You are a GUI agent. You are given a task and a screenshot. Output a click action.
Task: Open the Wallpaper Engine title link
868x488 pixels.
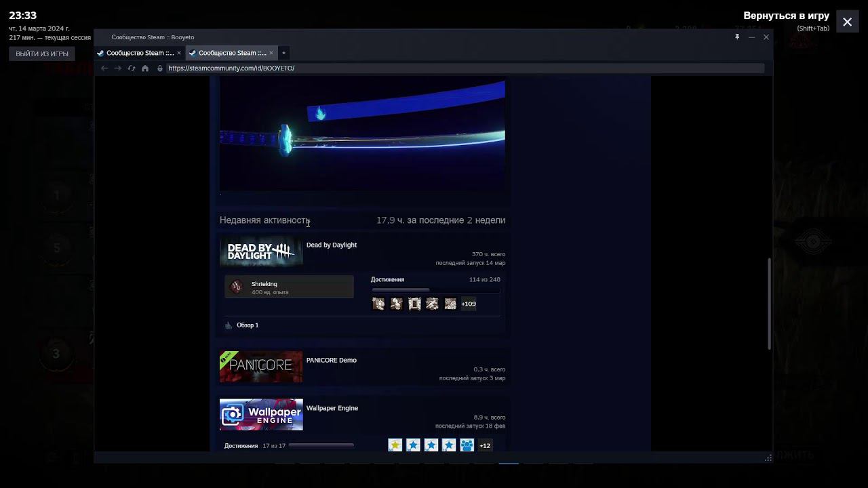[332, 409]
